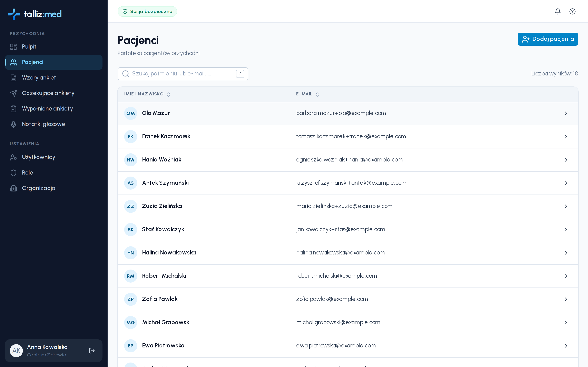Click the talliz:med logo
The height and width of the screenshot is (367, 588).
[x=35, y=14]
